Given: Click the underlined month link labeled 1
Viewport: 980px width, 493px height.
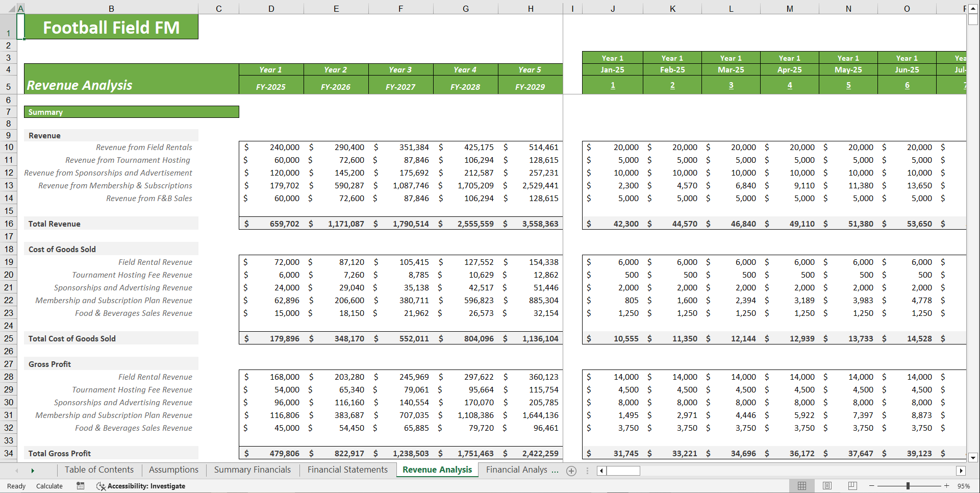Looking at the screenshot, I should 612,85.
